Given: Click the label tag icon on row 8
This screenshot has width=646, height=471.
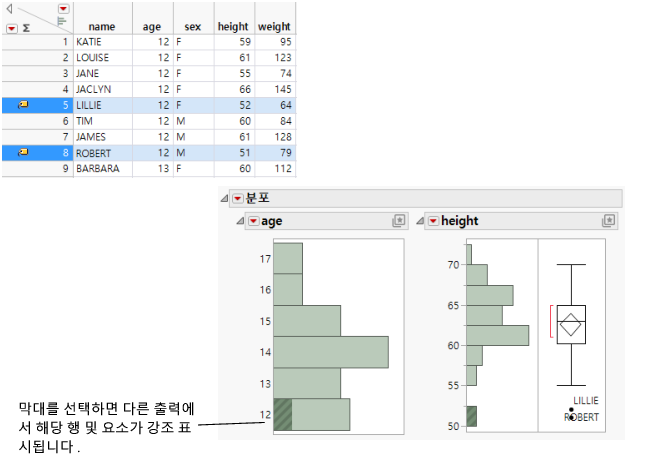Looking at the screenshot, I should coord(23,152).
